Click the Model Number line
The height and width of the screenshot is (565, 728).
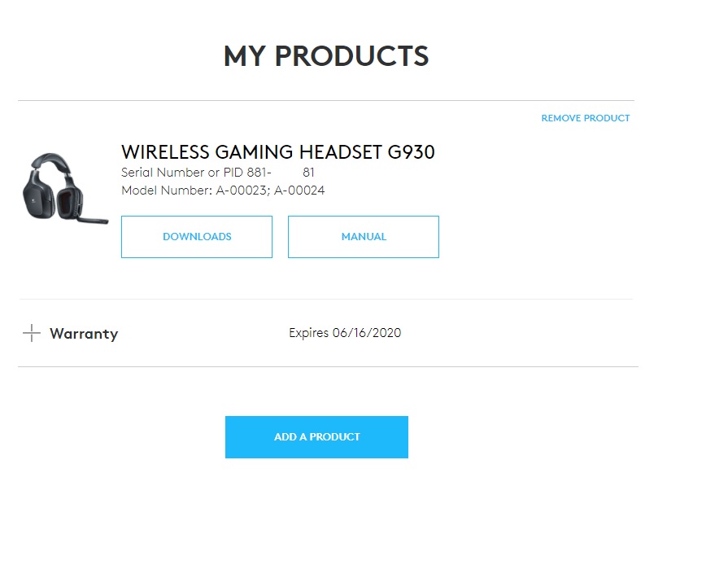[223, 191]
